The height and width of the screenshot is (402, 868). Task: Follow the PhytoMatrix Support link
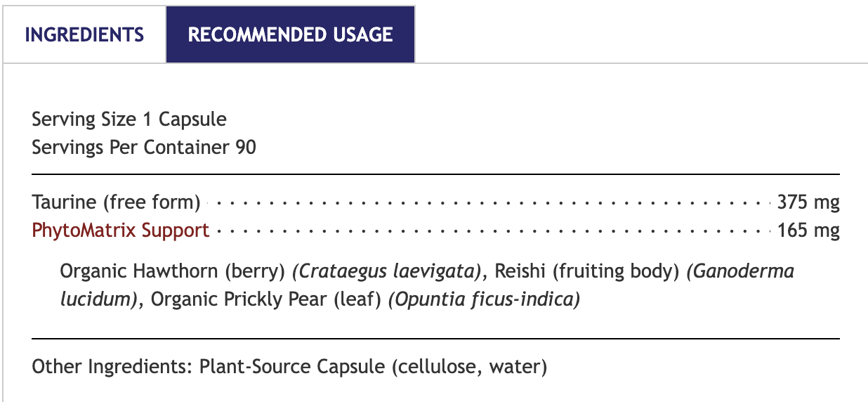click(121, 231)
